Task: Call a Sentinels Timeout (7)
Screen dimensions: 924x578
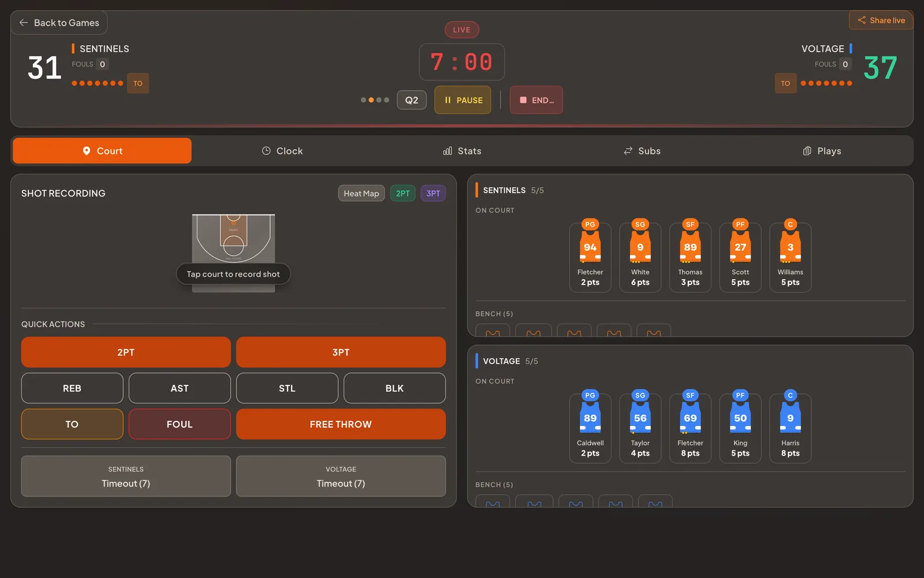Action: (x=126, y=476)
